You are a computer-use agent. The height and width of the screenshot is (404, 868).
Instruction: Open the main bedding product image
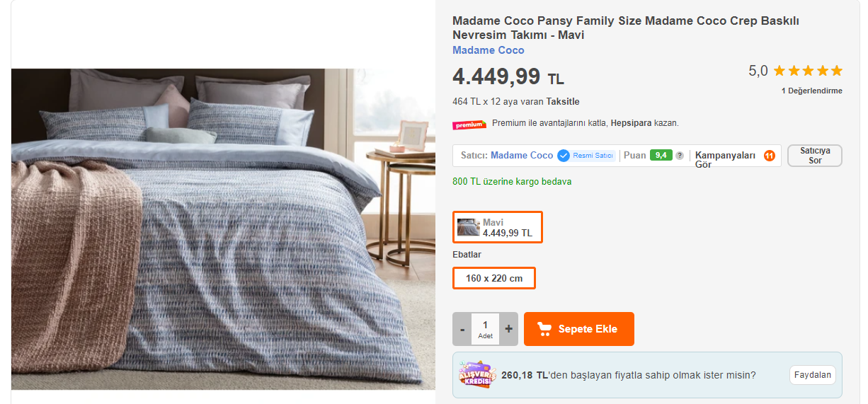[x=223, y=229]
